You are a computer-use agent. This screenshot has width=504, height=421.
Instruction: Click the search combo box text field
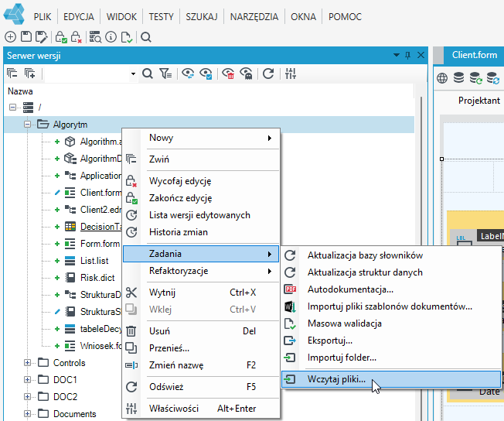coord(87,74)
